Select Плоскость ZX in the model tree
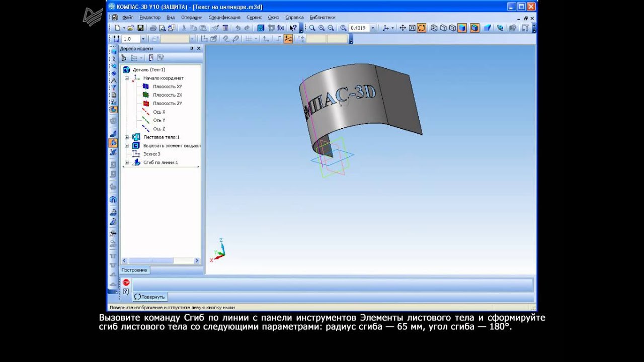644x362 pixels. (x=168, y=95)
